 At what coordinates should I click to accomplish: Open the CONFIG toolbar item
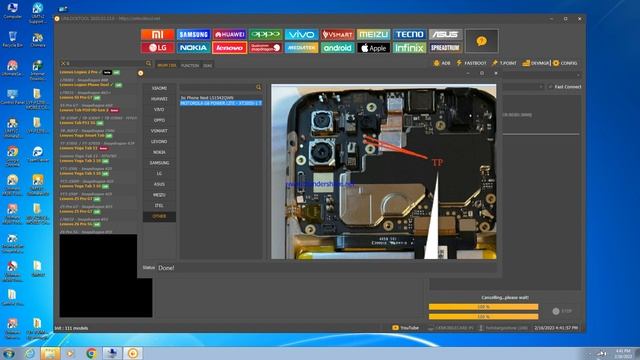point(565,63)
